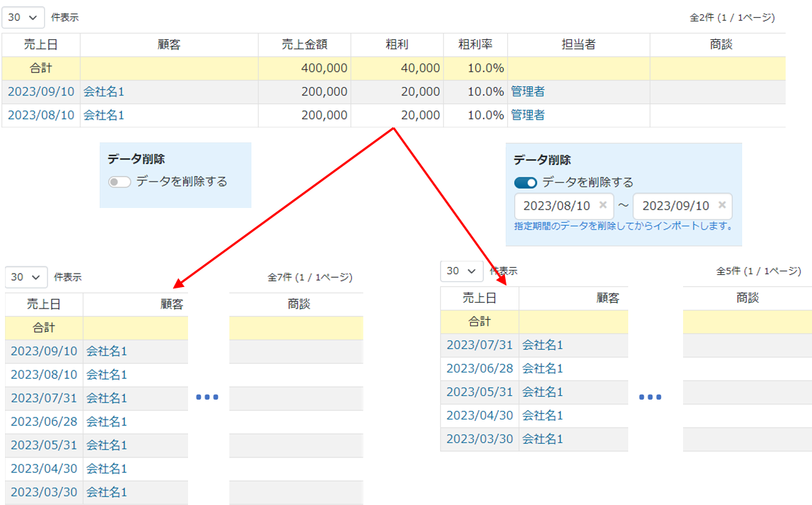
Task: Open 2023/05/31 sale in the 全7件 table
Action: pos(44,445)
